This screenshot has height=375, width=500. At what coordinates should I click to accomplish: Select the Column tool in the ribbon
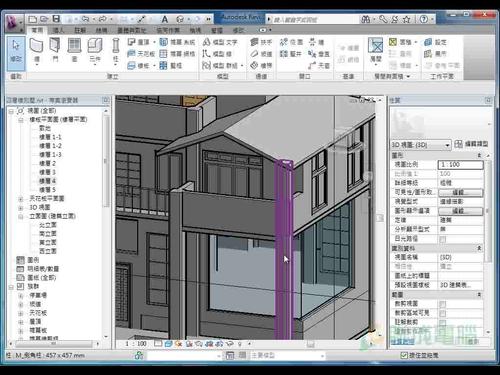[x=115, y=51]
